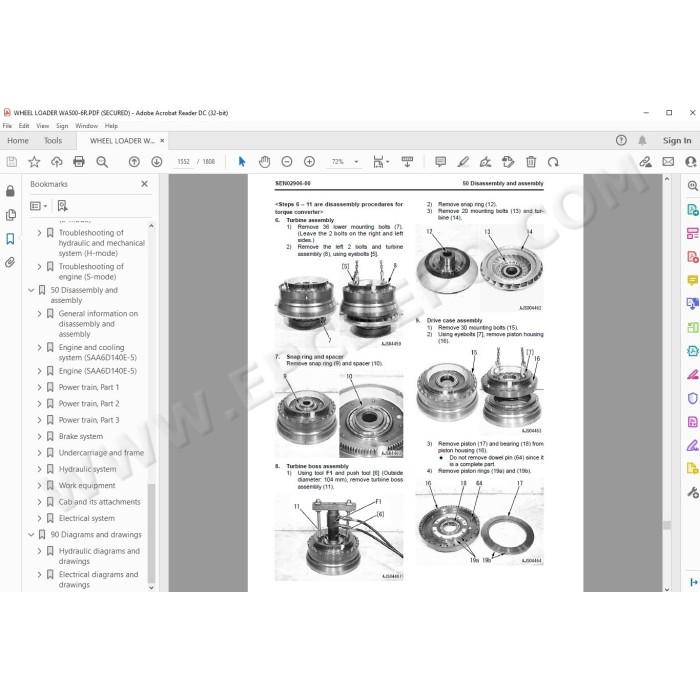Image resolution: width=700 pixels, height=700 pixels.
Task: Add a sticky note comment
Action: 441,162
